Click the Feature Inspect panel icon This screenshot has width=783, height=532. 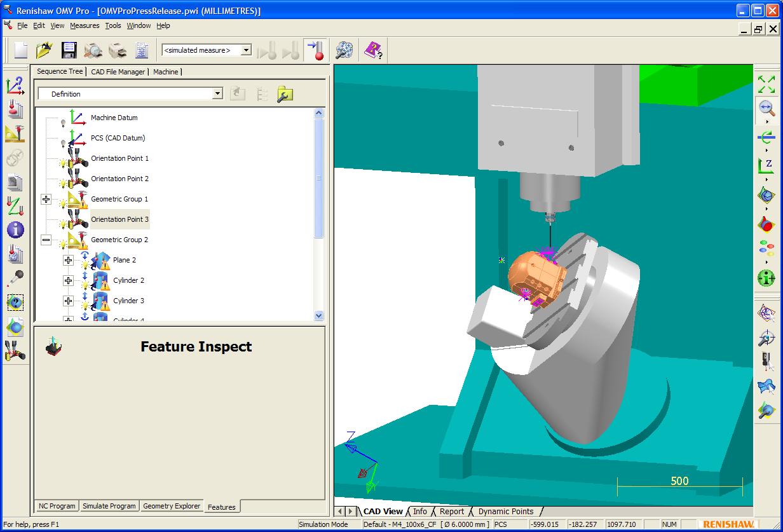[53, 346]
